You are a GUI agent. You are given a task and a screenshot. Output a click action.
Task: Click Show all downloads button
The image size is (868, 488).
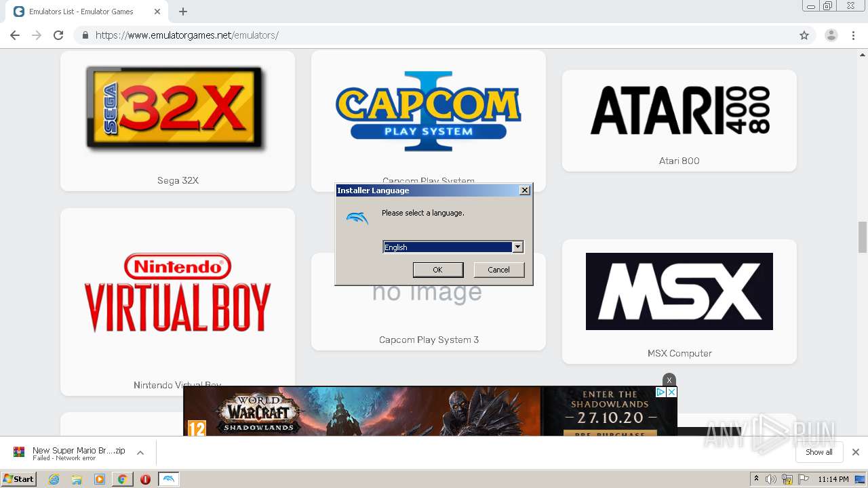[818, 452]
